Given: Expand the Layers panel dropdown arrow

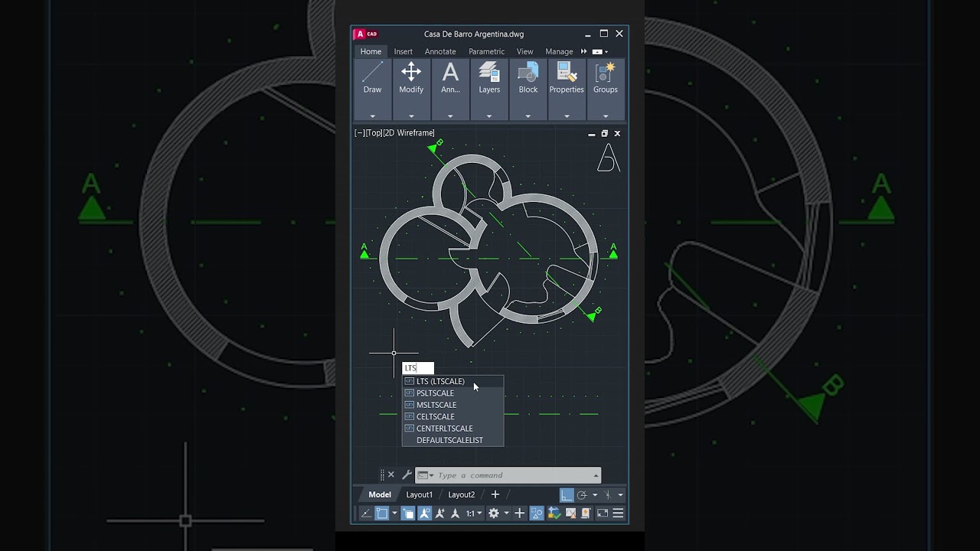Looking at the screenshot, I should coord(489,116).
